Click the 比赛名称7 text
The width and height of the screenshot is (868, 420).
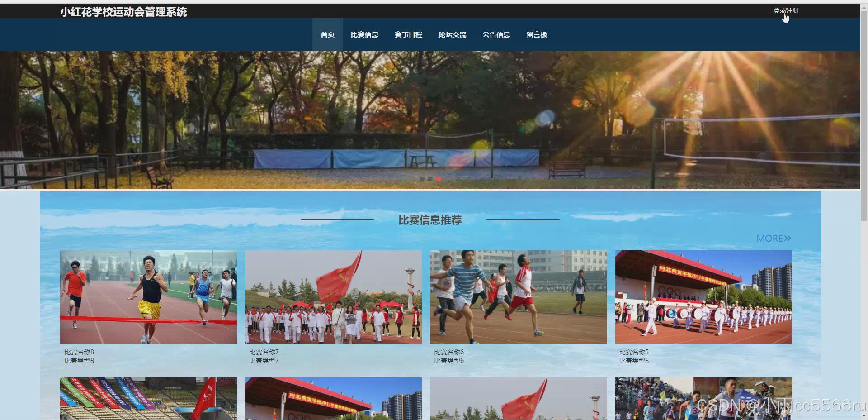pyautogui.click(x=264, y=352)
